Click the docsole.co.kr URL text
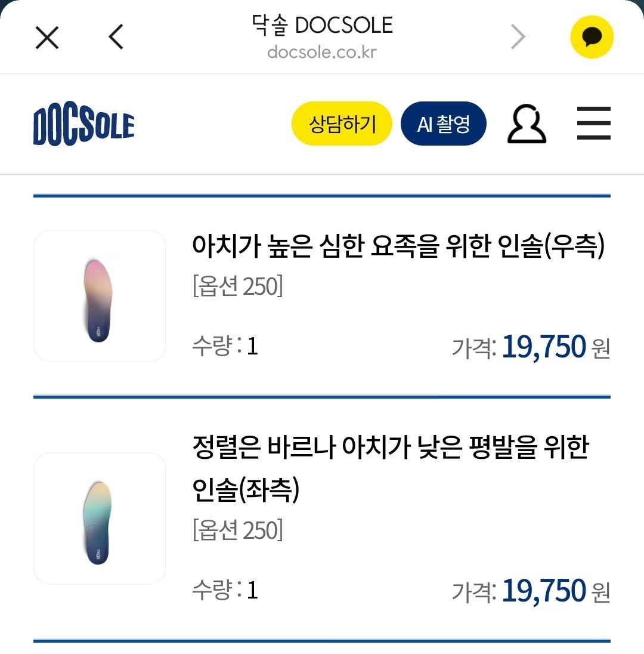The width and height of the screenshot is (644, 654). point(322,52)
